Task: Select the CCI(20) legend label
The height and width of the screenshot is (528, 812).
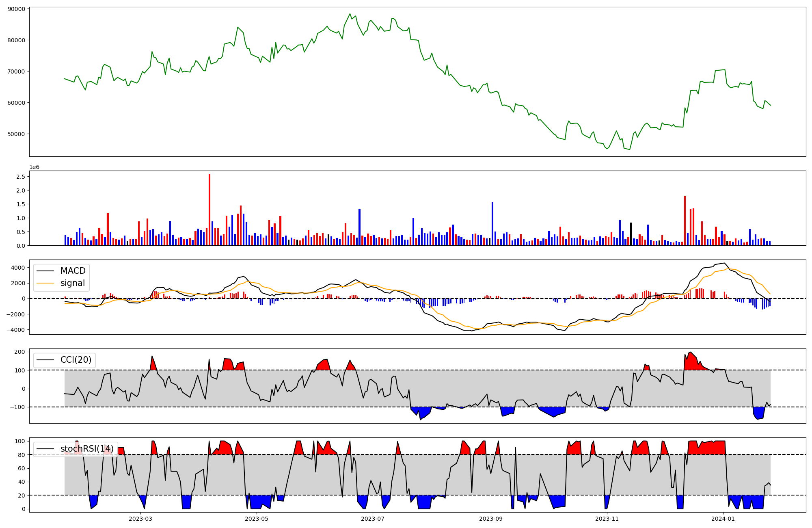Action: [76, 360]
